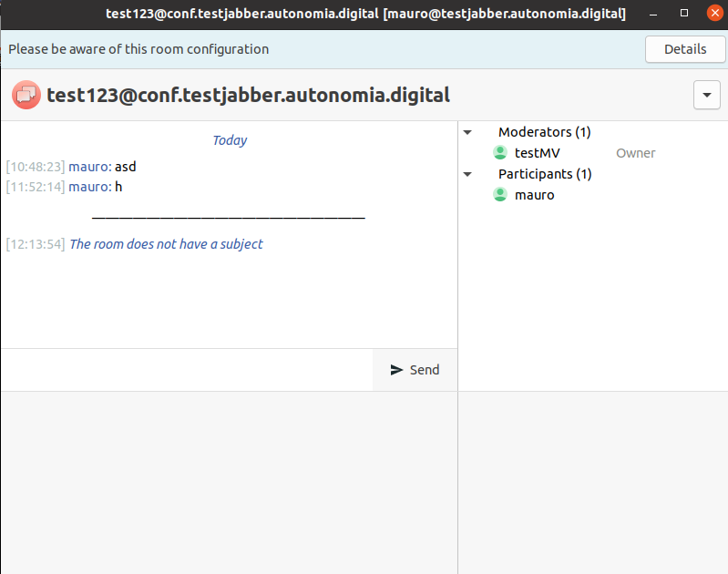Click the Moderators (1) group label
728x574 pixels.
544,132
